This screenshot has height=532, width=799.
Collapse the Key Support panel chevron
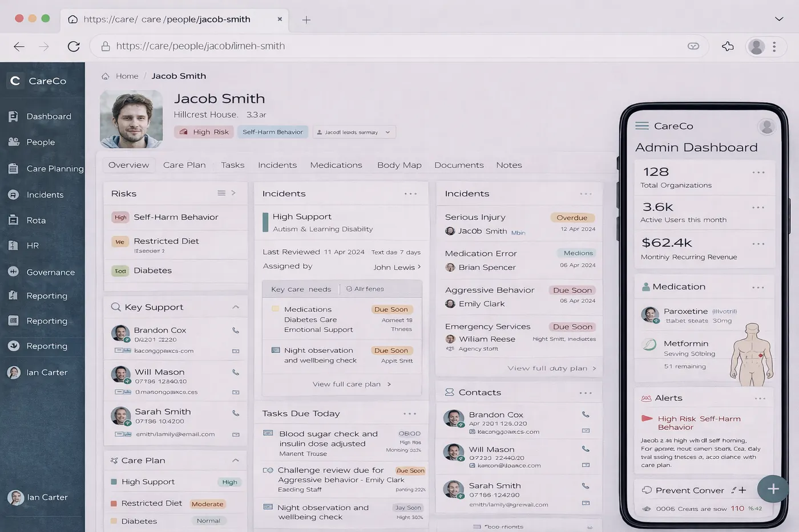click(236, 307)
